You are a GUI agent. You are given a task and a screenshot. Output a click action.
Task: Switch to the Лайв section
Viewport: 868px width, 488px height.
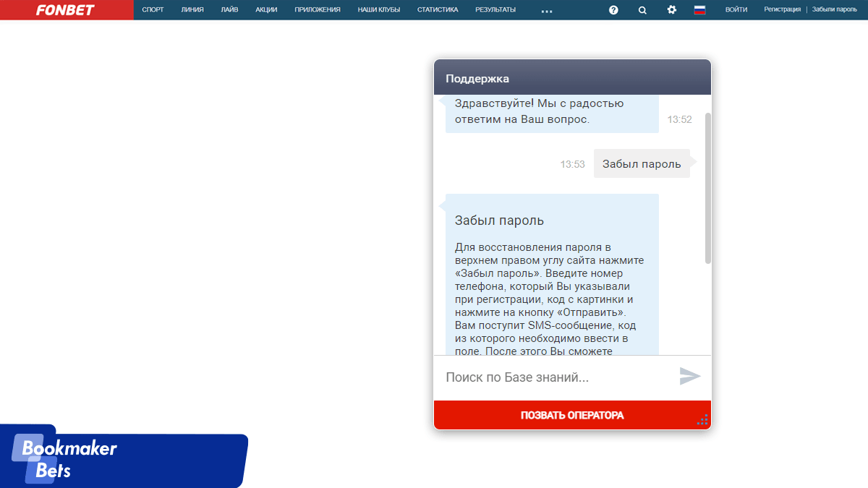(x=229, y=10)
